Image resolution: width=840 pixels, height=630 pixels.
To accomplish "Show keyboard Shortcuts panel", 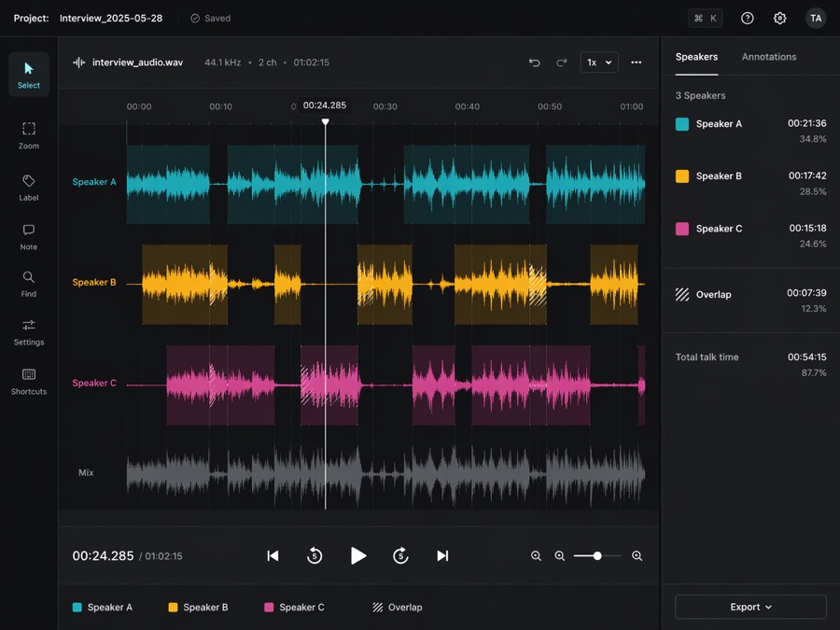I will [29, 382].
